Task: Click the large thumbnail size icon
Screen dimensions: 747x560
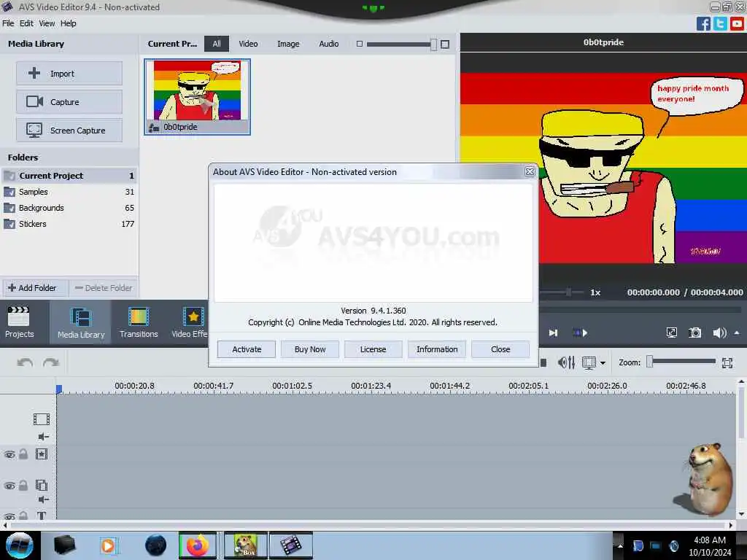Action: [445, 44]
